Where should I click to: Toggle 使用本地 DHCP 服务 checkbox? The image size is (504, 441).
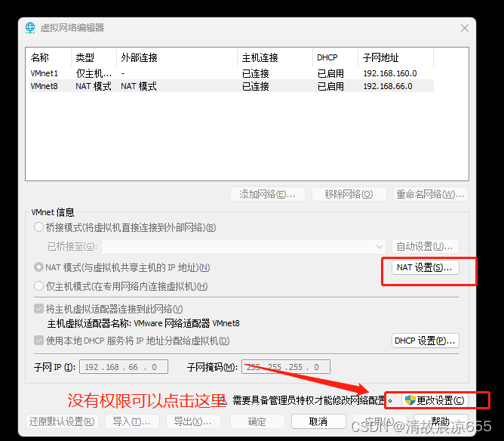[39, 341]
